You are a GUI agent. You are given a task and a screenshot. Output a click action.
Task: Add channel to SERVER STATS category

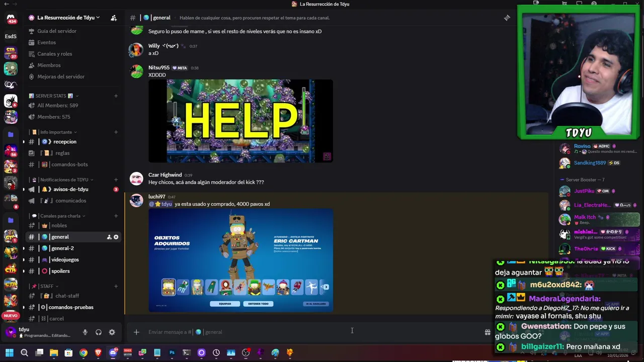pyautogui.click(x=116, y=96)
